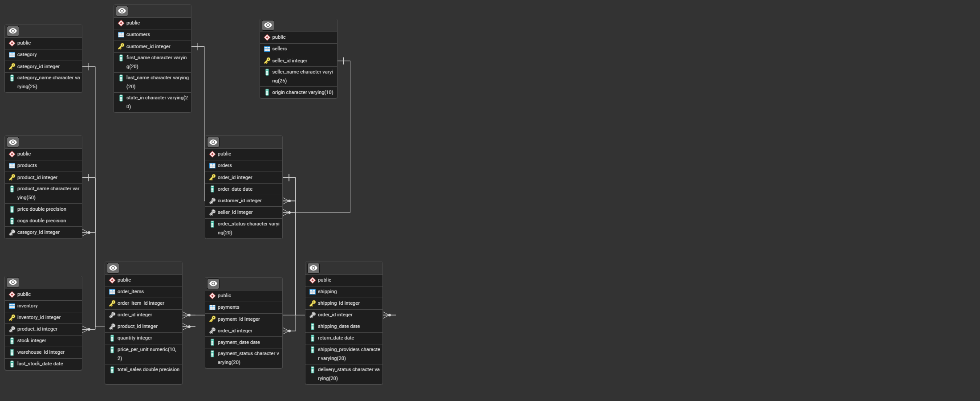Click the key icon beside order_item_id
Image resolution: width=980 pixels, height=401 pixels.
coord(112,303)
